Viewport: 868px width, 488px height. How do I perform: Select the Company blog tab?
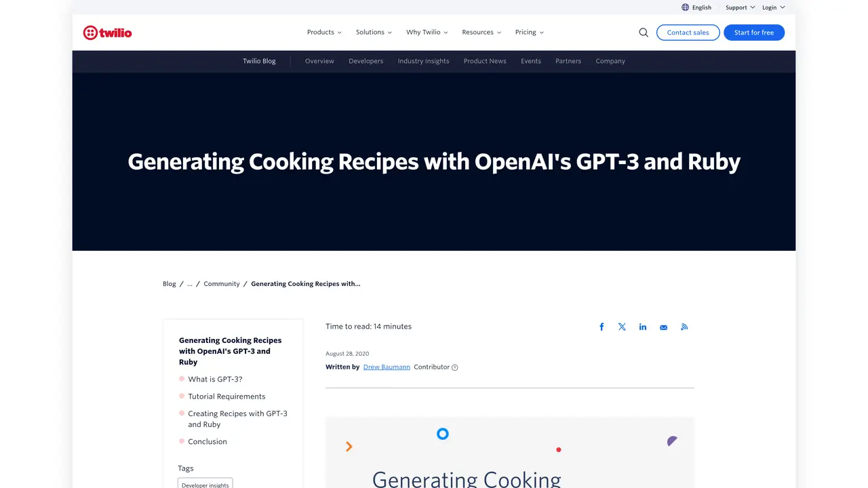[610, 61]
